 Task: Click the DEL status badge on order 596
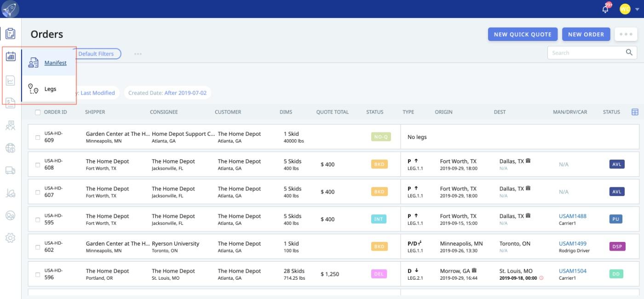click(379, 274)
